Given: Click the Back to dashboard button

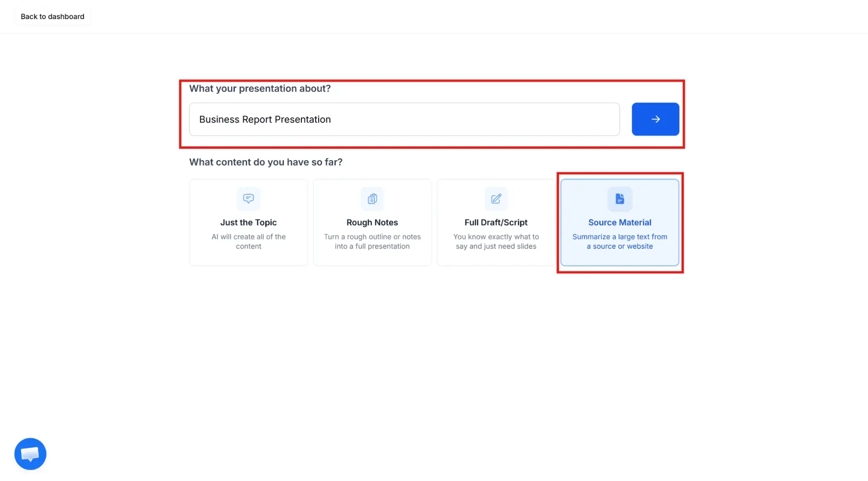Looking at the screenshot, I should [53, 17].
